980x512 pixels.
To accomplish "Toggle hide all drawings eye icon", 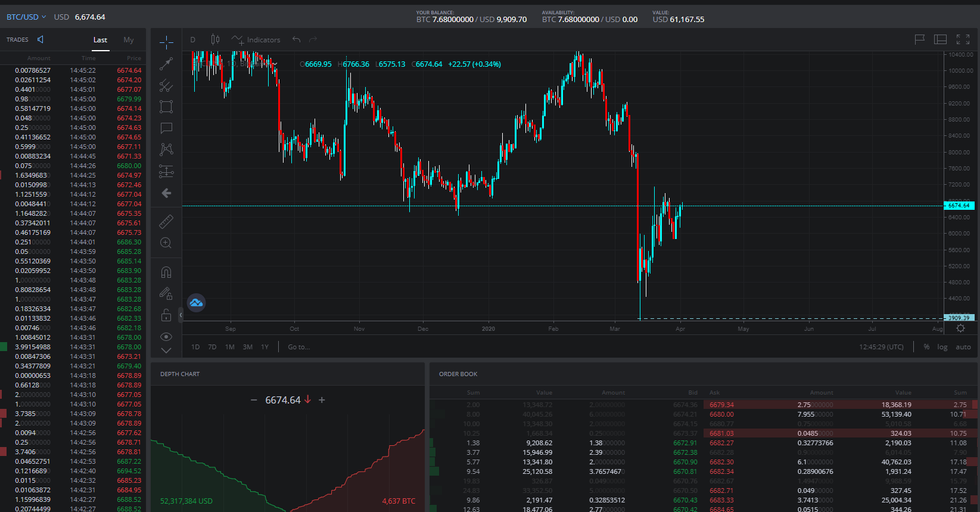I will point(166,337).
